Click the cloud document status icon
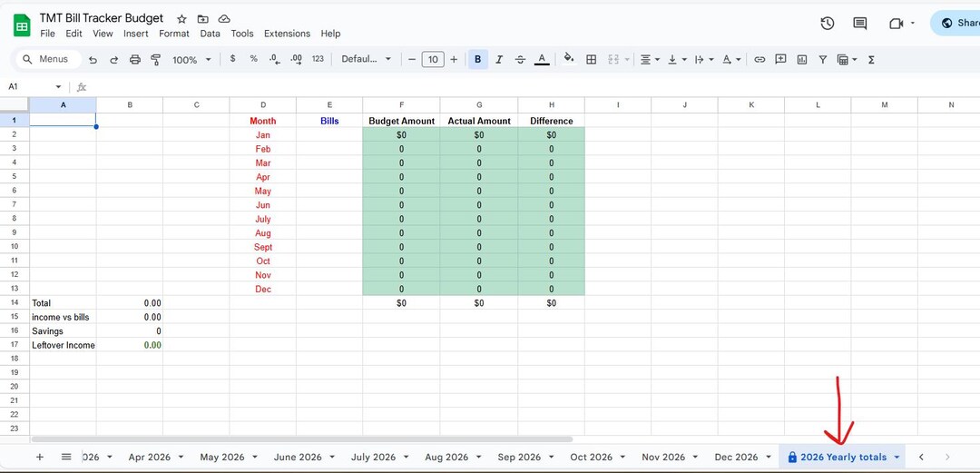Viewport: 980px width, 473px height. click(x=224, y=19)
